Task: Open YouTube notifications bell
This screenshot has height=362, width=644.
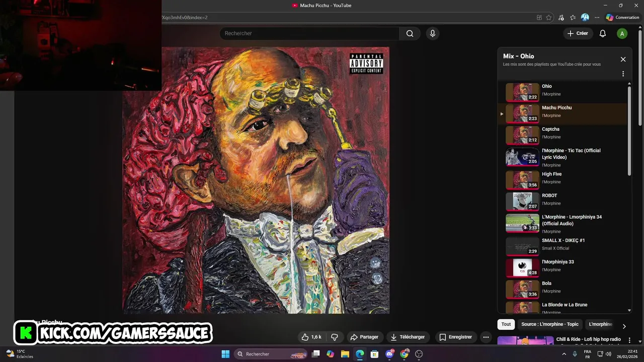Action: tap(602, 34)
